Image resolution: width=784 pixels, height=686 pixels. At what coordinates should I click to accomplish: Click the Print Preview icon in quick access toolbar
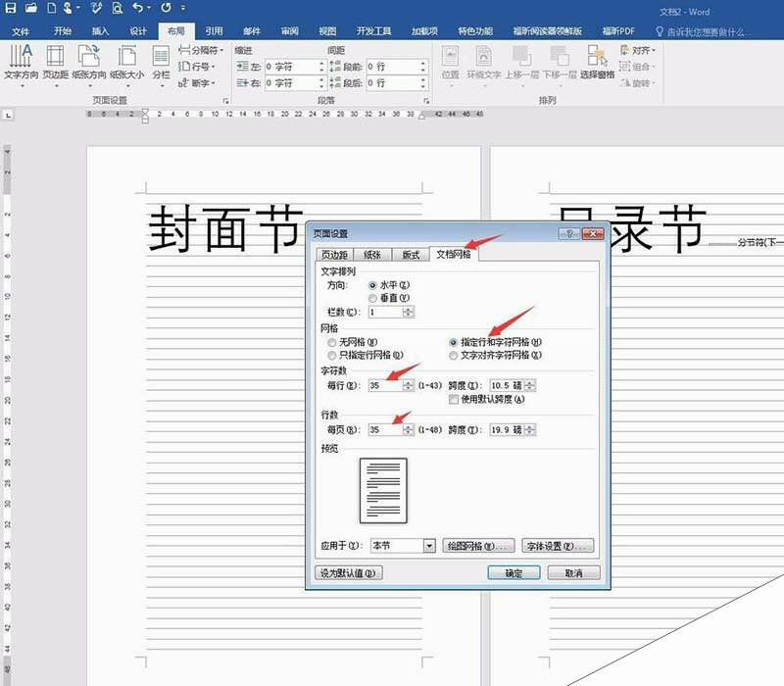click(117, 8)
